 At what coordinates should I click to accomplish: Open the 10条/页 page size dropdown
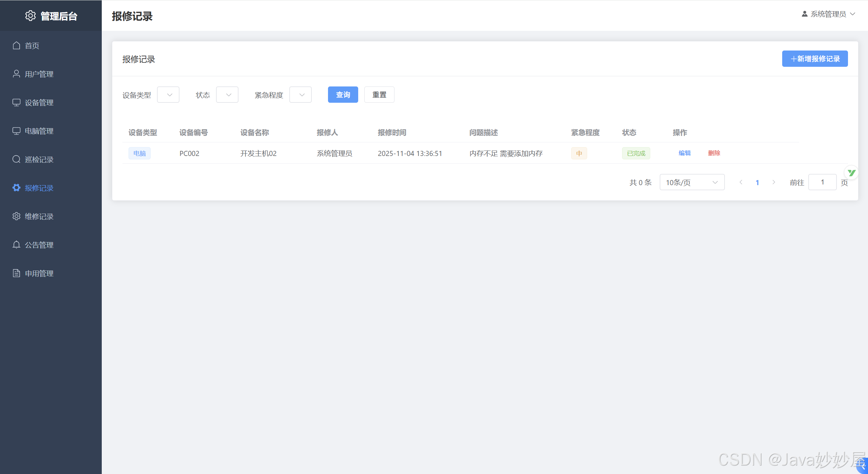click(x=692, y=182)
